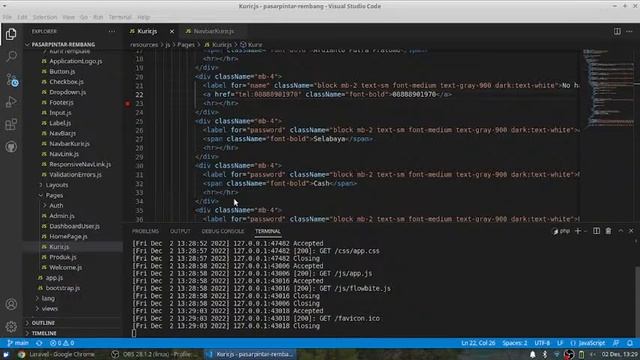Screen dimensions: 640x360
Task: Open the Terminal menu
Action: [x=120, y=17]
